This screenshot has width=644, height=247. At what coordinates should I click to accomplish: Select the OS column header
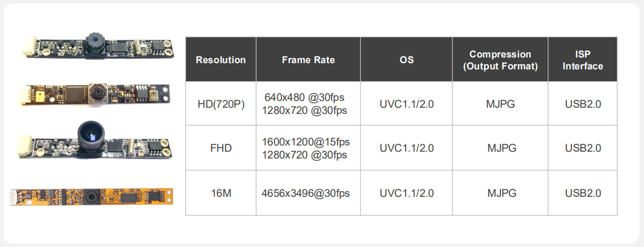coord(406,60)
